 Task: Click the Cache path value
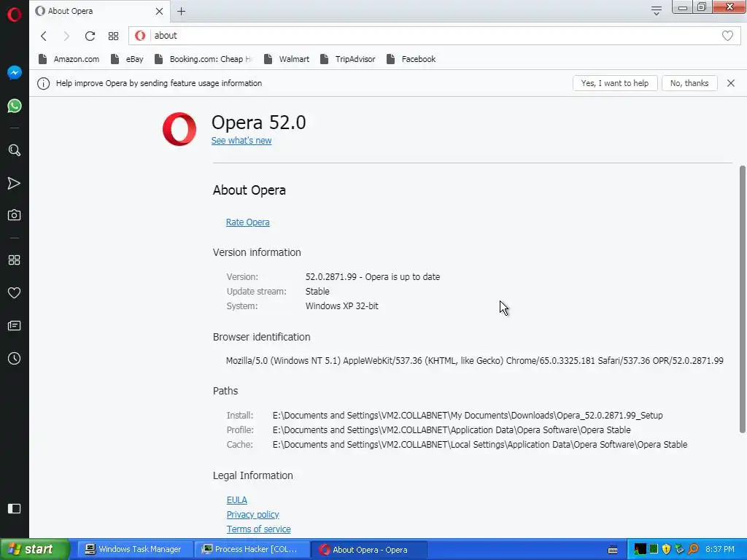[x=480, y=445]
